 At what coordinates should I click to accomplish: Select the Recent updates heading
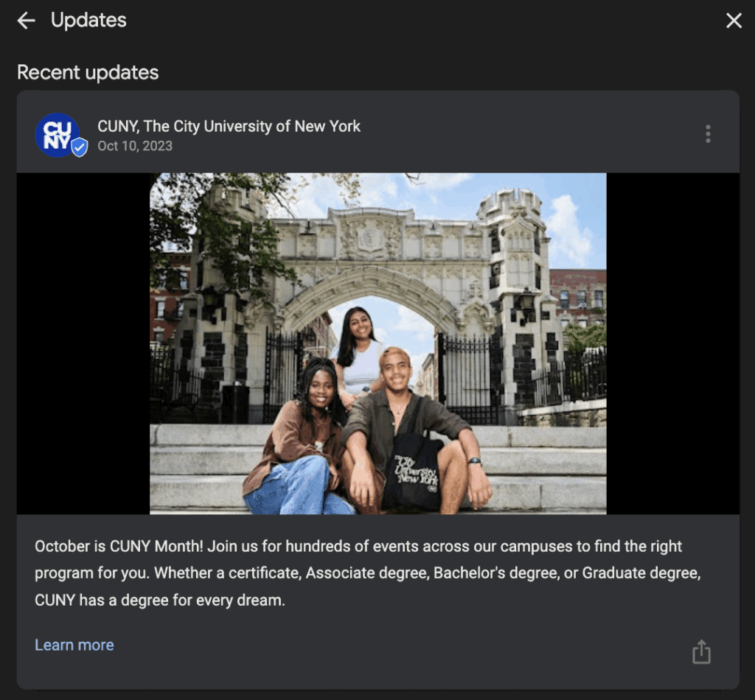[x=87, y=72]
